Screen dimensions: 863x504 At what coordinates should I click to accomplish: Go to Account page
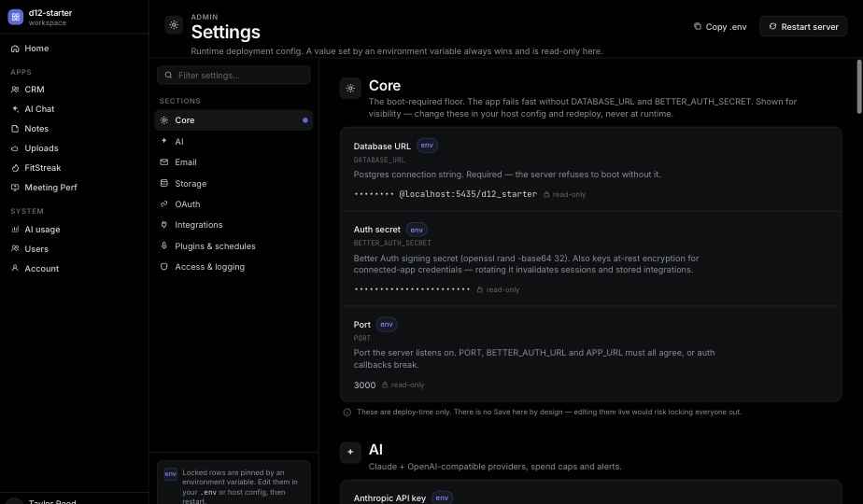tap(75, 269)
